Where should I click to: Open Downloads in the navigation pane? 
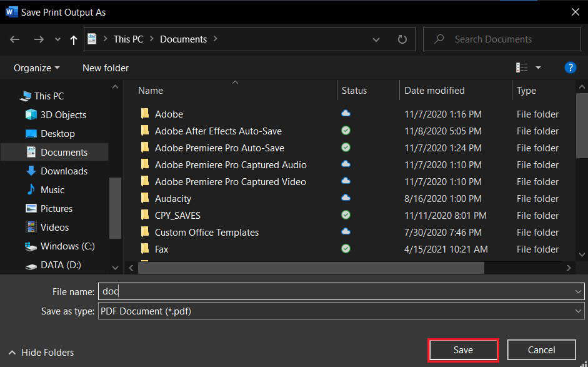[x=64, y=171]
